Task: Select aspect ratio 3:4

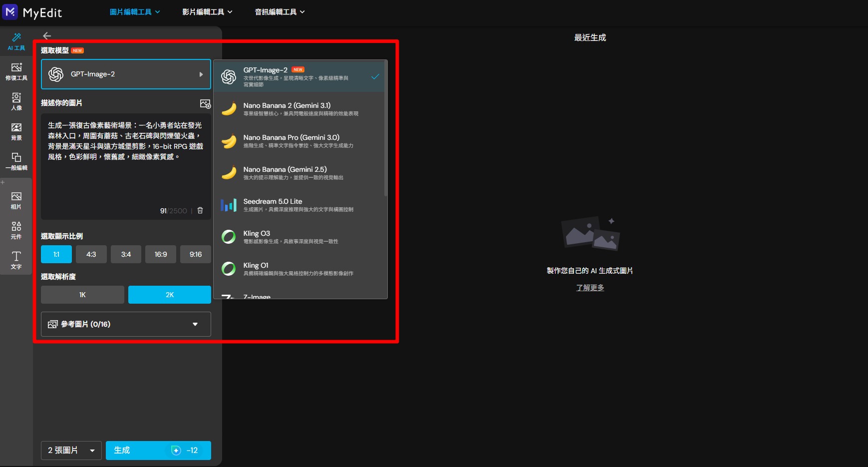Action: coord(126,254)
